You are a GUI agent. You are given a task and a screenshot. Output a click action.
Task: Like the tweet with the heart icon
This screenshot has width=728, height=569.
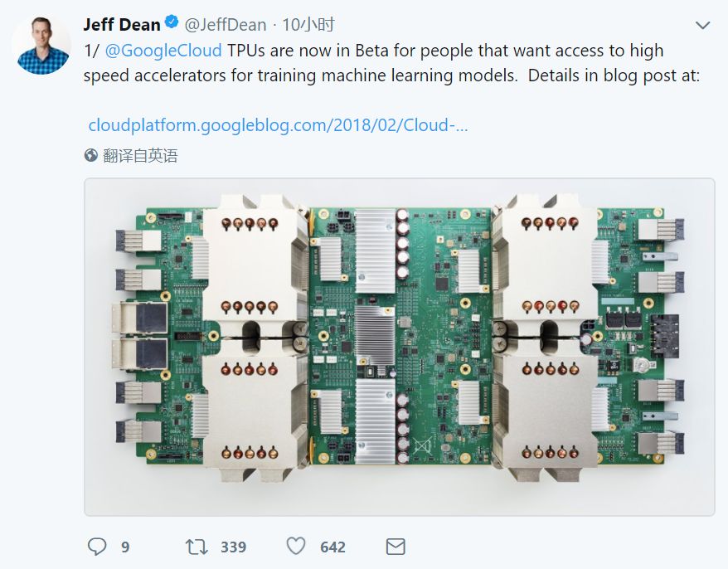(x=296, y=547)
